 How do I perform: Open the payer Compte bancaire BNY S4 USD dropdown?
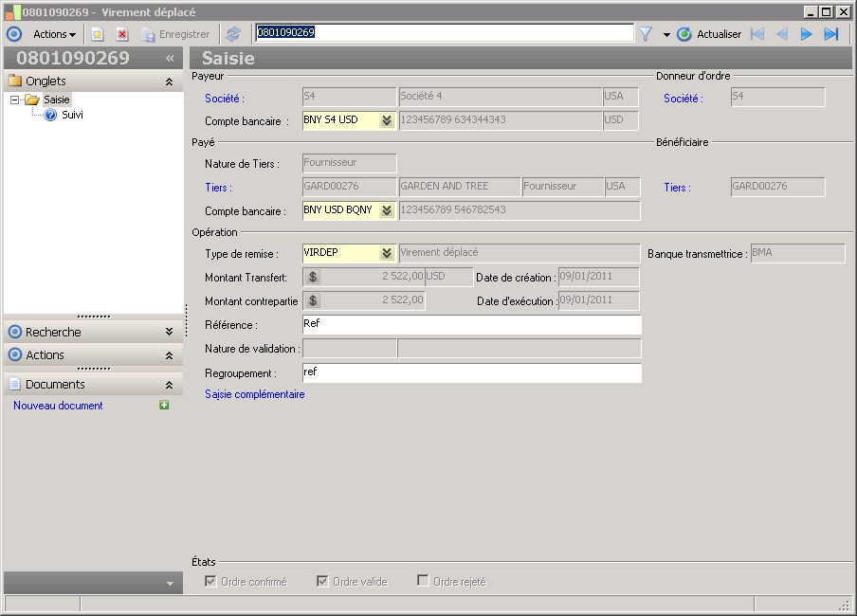(x=386, y=121)
